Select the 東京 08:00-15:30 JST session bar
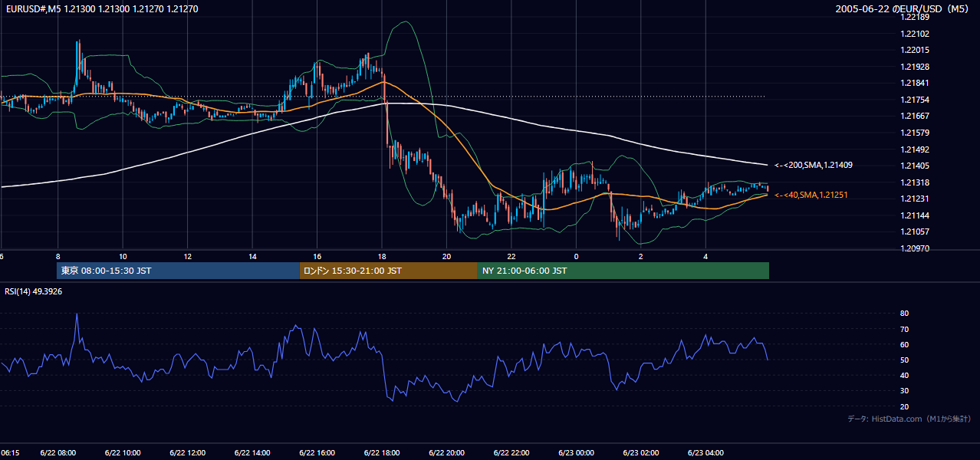Image resolution: width=980 pixels, height=460 pixels. (x=178, y=271)
